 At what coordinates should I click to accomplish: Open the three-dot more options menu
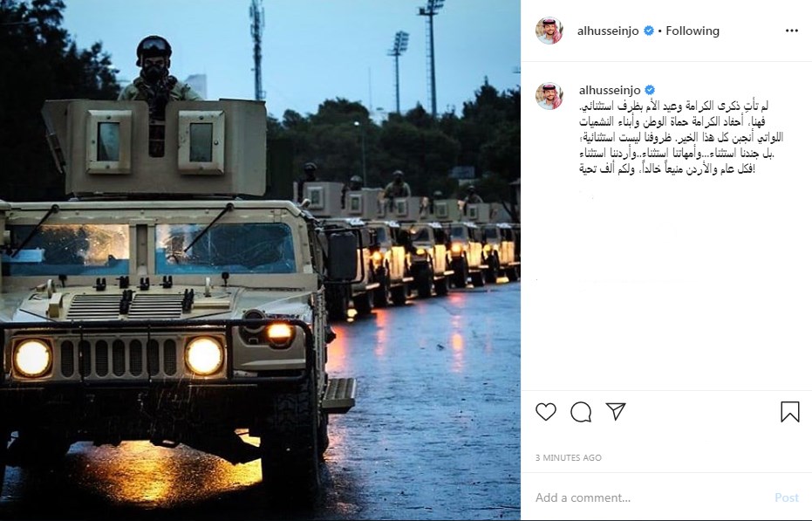[791, 31]
